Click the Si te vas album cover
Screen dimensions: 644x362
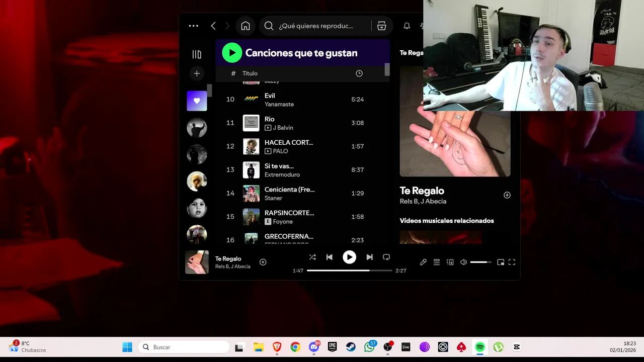pyautogui.click(x=251, y=170)
